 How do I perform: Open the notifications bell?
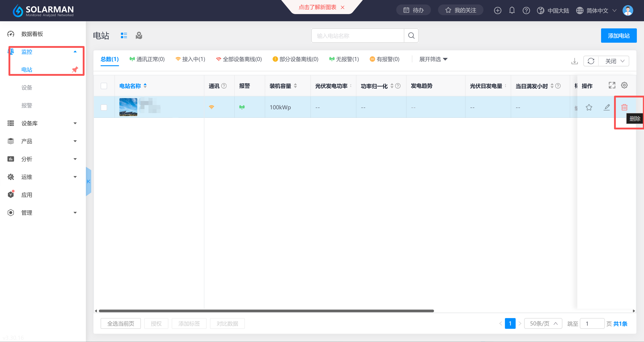pos(512,10)
